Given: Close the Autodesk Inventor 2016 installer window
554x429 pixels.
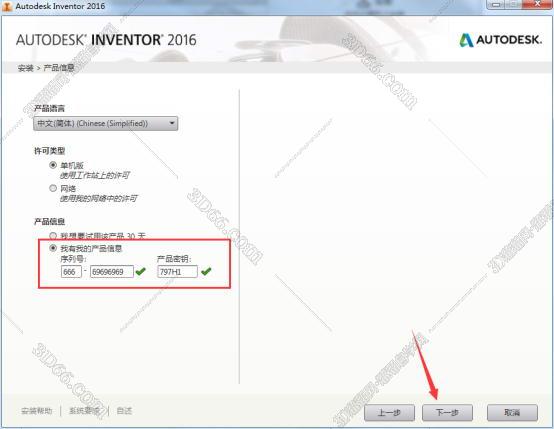Looking at the screenshot, I should click(537, 5).
